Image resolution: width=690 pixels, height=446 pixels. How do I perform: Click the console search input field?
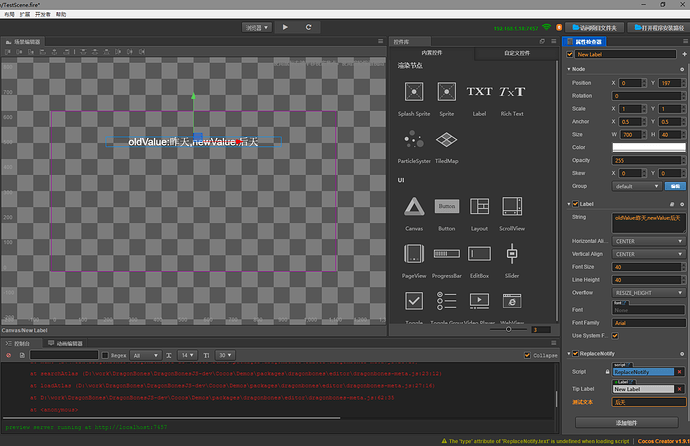coord(64,355)
